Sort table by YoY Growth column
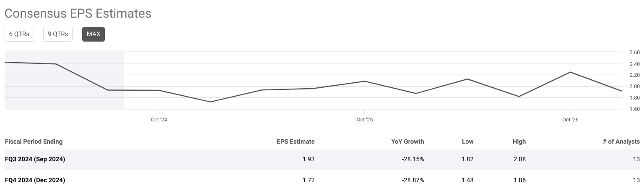This screenshot has width=644, height=189. click(407, 142)
